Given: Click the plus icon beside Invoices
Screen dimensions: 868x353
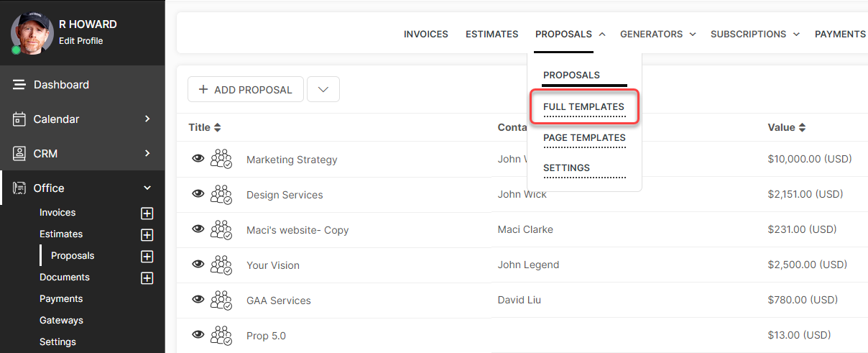Looking at the screenshot, I should 147,214.
